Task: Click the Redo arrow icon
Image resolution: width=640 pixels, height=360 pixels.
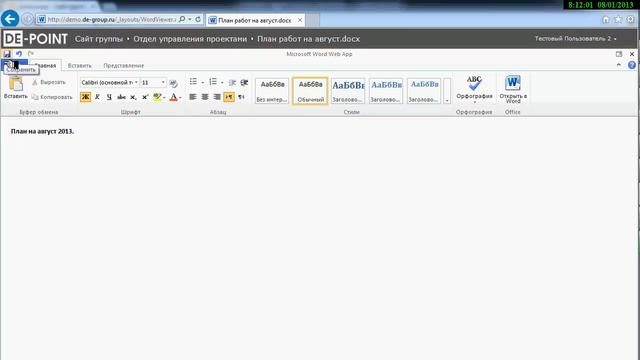Action: [x=31, y=54]
